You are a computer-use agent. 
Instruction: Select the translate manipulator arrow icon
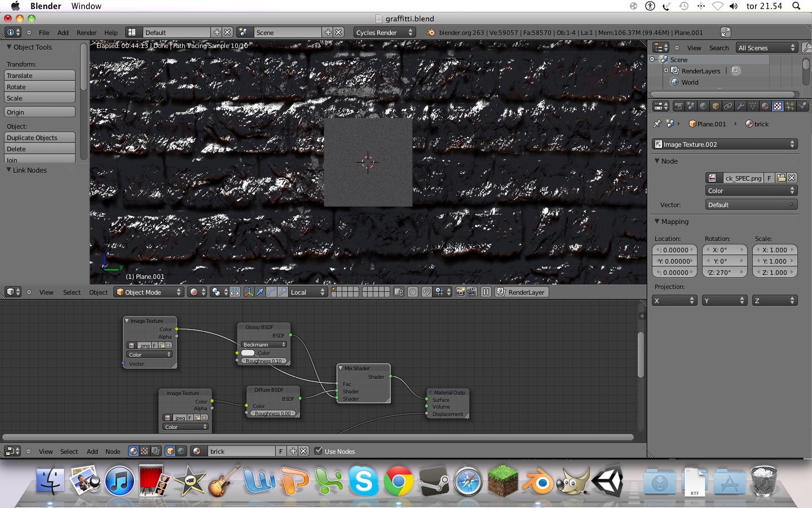pyautogui.click(x=260, y=292)
